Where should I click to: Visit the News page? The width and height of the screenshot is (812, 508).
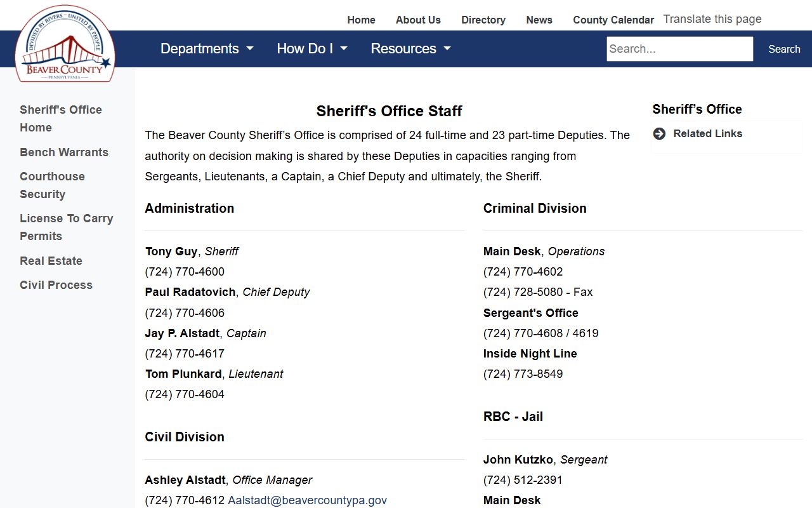(539, 20)
